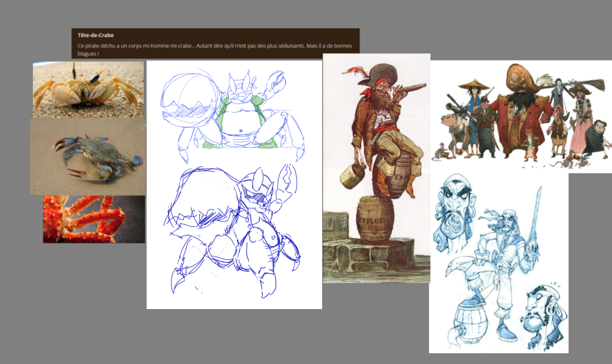Click the spyglass held by seated pirate
Viewport: 612px width, 364px height.
[409, 88]
